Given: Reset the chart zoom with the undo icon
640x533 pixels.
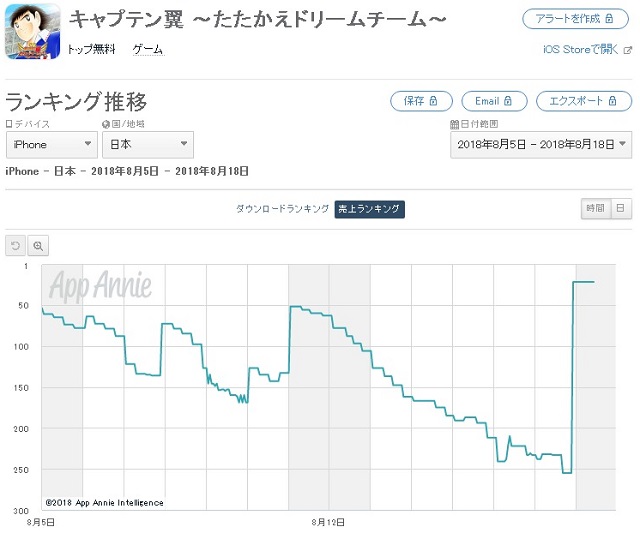Looking at the screenshot, I should click(x=16, y=246).
